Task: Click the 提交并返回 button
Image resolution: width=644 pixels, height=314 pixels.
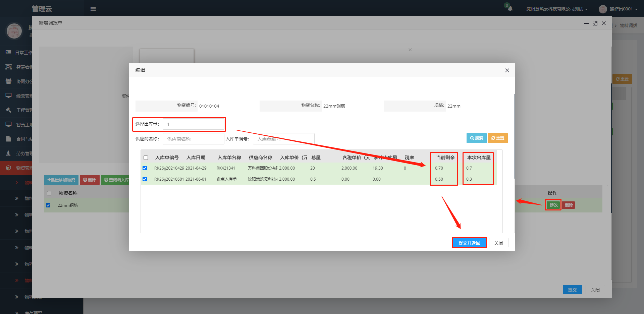Action: 469,243
